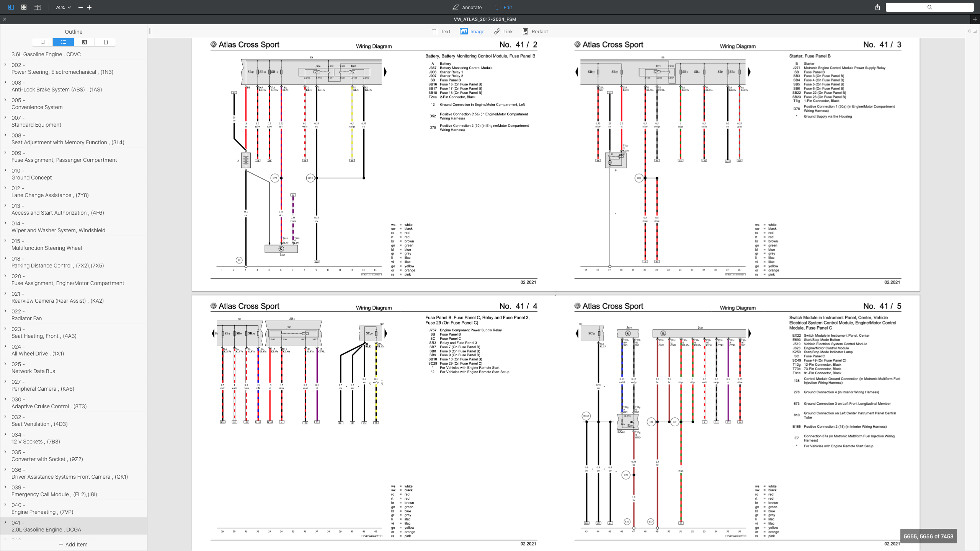Select the Annotate mode
Image resolution: width=980 pixels, height=551 pixels.
(467, 7)
